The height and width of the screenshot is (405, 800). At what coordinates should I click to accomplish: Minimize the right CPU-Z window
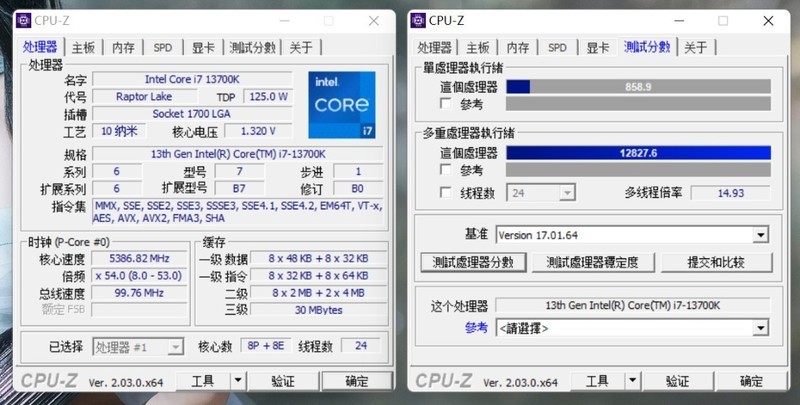679,21
